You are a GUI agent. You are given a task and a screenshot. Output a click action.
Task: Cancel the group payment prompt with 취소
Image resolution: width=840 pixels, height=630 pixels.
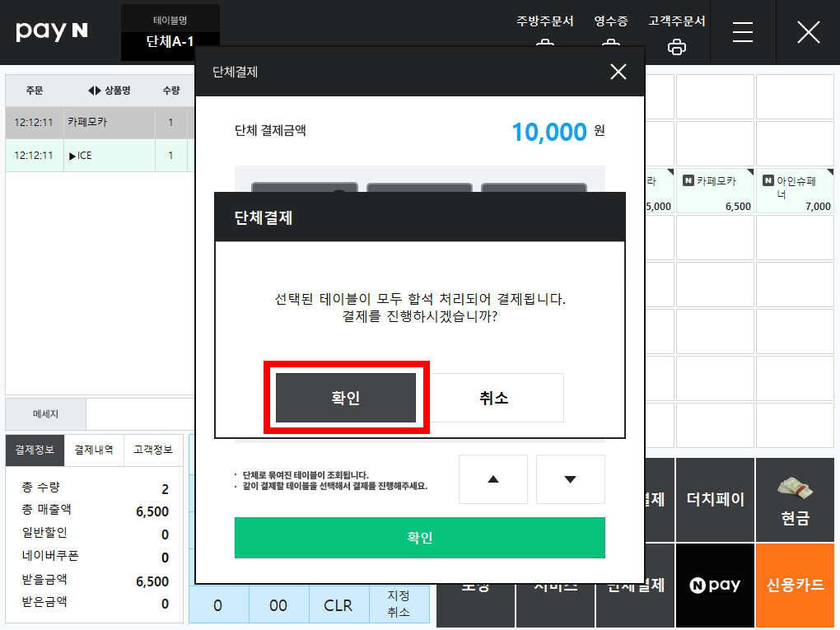[x=493, y=398]
